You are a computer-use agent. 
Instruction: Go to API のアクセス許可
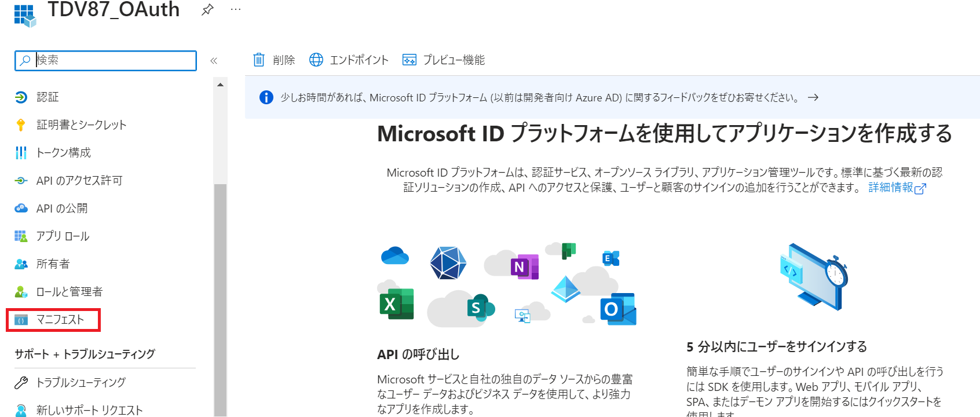coord(79,181)
